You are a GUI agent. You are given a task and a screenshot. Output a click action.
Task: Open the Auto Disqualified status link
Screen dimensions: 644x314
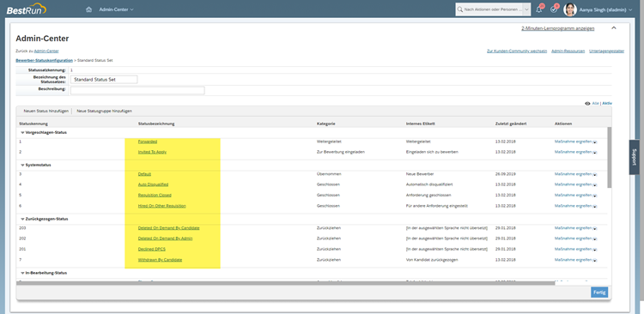tap(153, 184)
